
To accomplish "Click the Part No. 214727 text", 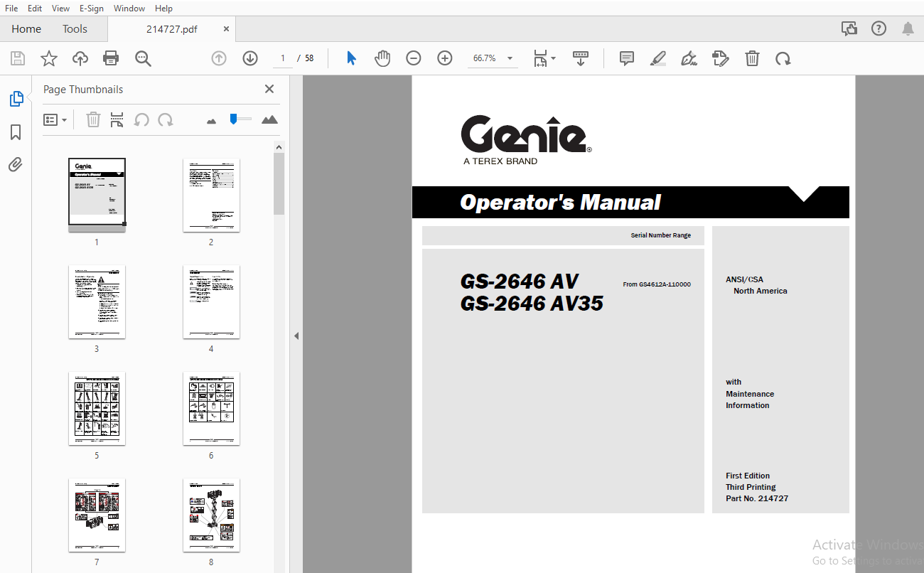I will 757,499.
